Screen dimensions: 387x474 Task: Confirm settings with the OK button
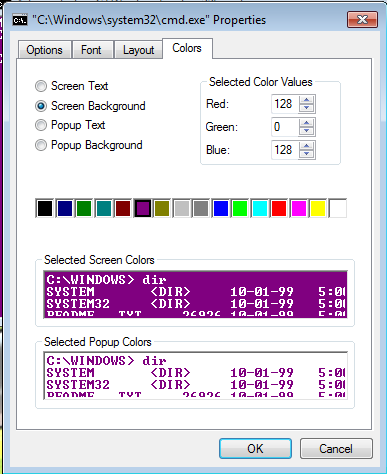pos(255,449)
